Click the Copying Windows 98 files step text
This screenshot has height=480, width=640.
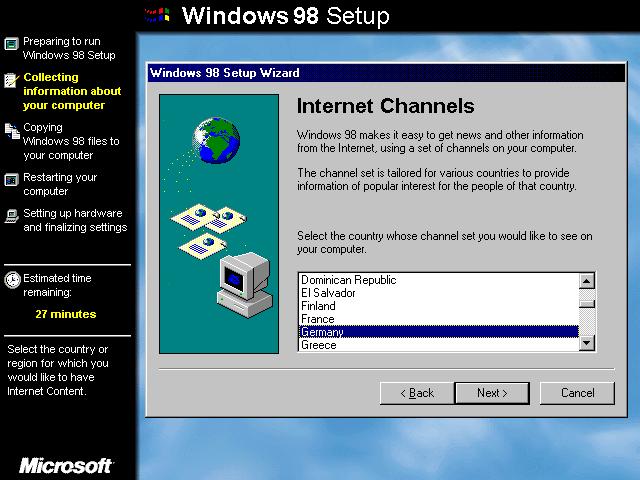tap(71, 141)
